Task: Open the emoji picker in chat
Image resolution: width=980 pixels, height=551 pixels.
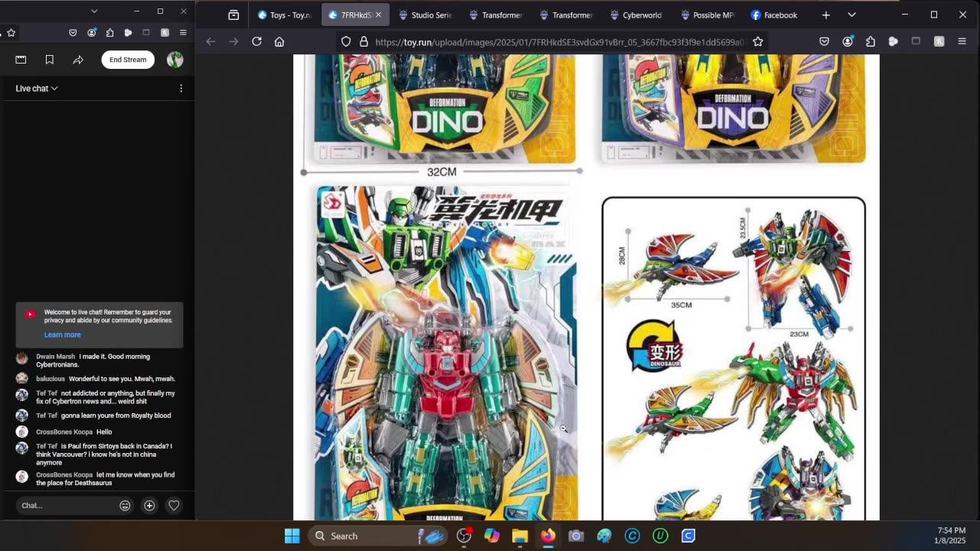Action: click(x=125, y=505)
